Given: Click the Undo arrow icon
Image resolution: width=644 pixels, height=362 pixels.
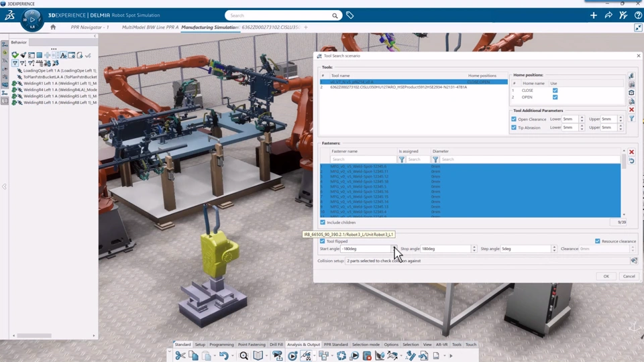Looking at the screenshot, I should (x=223, y=355).
